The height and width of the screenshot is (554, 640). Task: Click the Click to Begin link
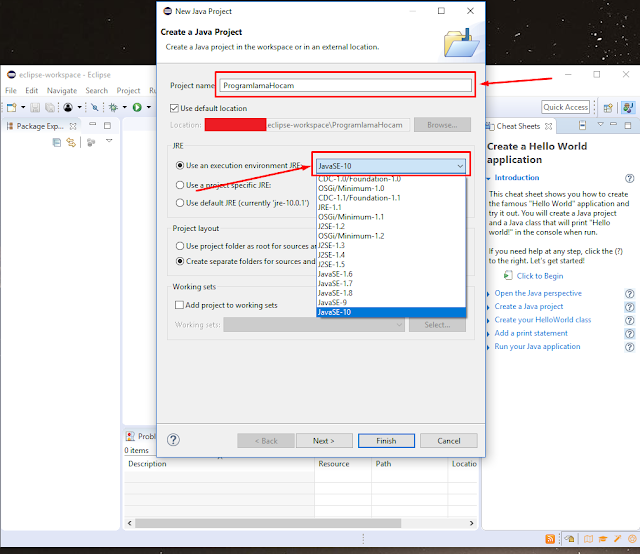pos(540,276)
